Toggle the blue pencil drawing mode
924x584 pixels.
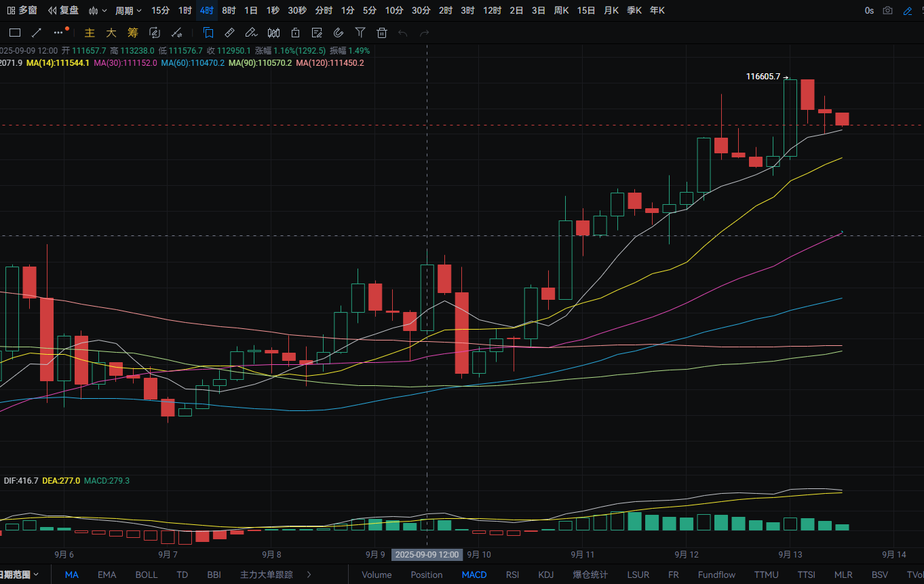pos(908,10)
